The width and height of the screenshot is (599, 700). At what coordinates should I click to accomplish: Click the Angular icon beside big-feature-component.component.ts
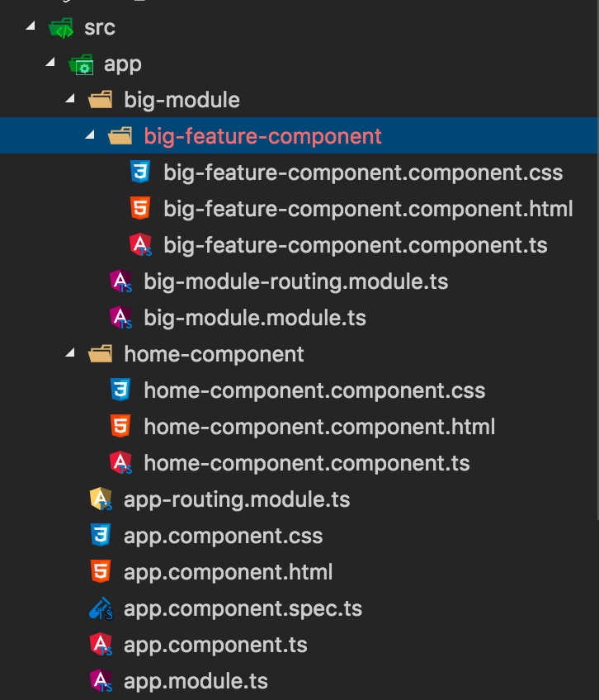tap(141, 245)
